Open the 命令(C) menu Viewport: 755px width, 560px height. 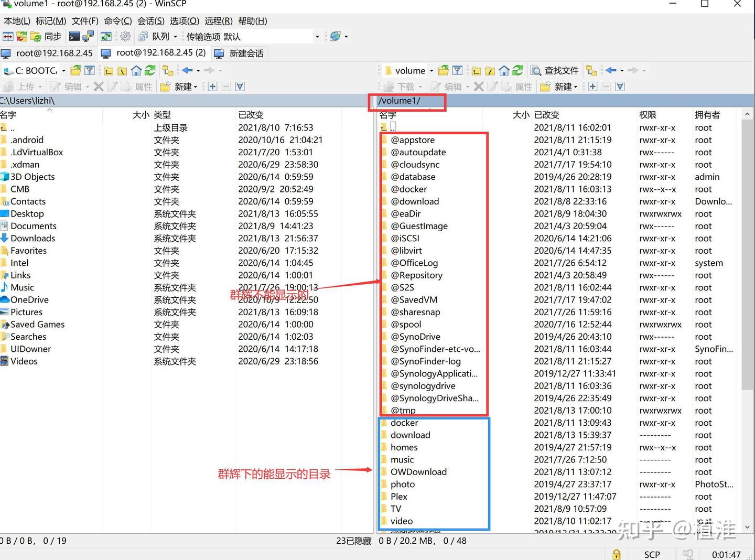click(118, 21)
